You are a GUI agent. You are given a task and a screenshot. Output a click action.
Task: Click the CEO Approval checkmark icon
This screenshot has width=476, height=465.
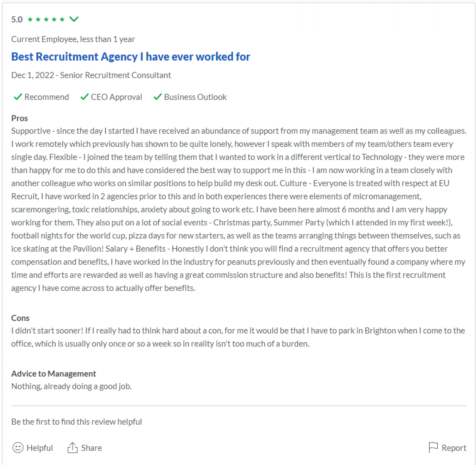click(85, 97)
